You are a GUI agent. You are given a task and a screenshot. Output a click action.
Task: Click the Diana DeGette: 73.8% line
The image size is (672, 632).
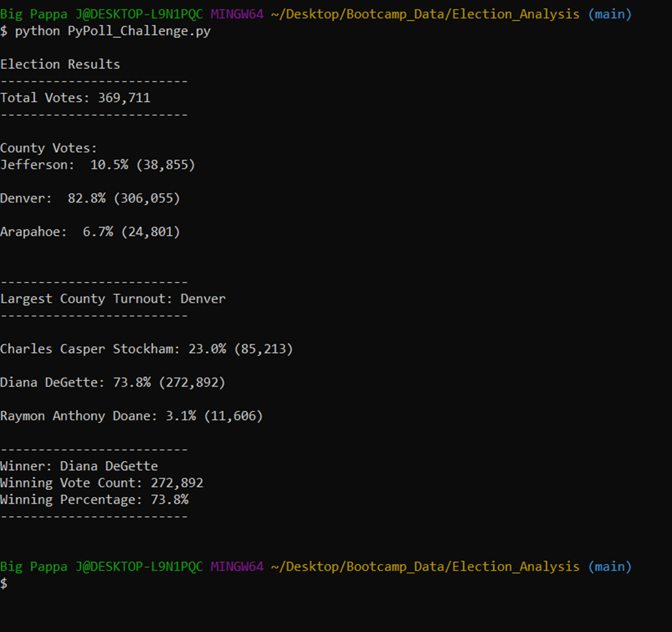pos(112,382)
